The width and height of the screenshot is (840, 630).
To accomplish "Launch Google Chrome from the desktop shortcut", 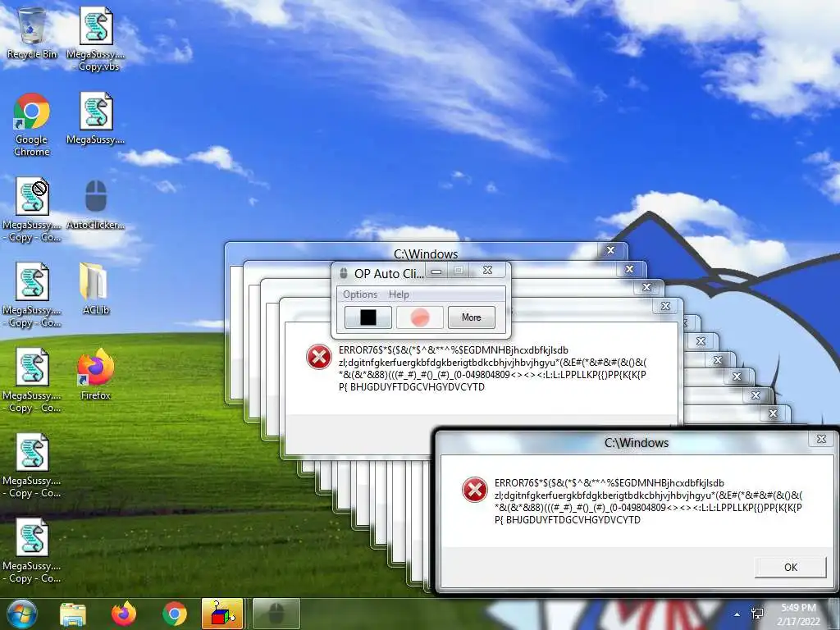I will pyautogui.click(x=32, y=125).
